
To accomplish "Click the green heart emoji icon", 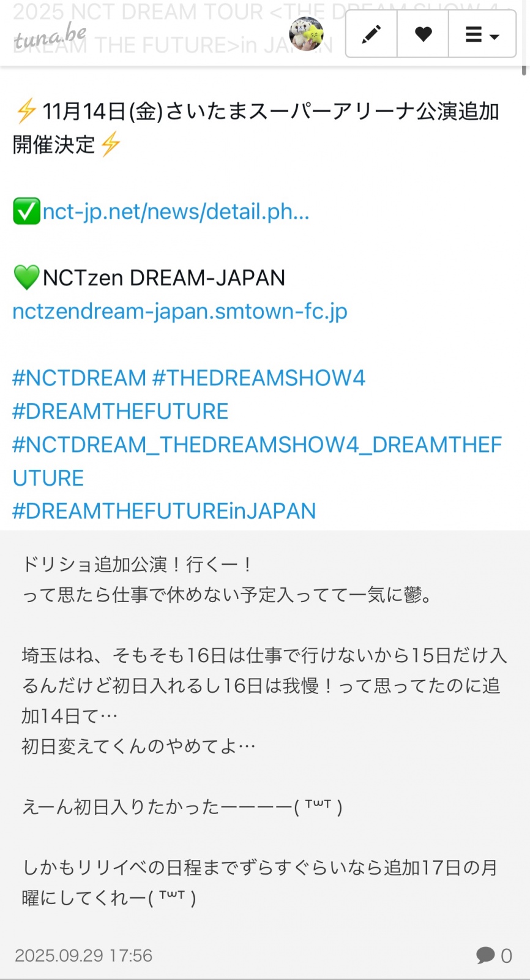I will 26,277.
